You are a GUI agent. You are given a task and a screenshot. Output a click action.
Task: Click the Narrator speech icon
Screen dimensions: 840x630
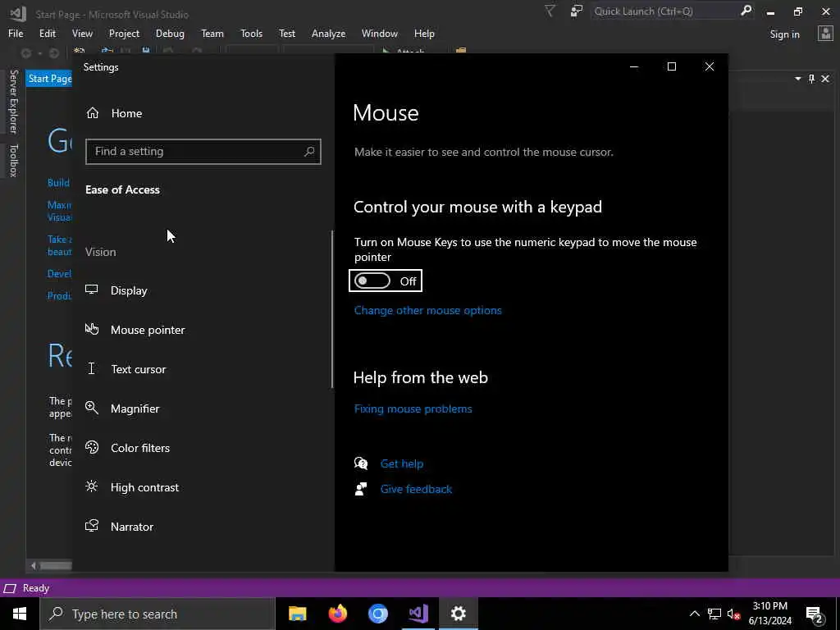coord(92,526)
